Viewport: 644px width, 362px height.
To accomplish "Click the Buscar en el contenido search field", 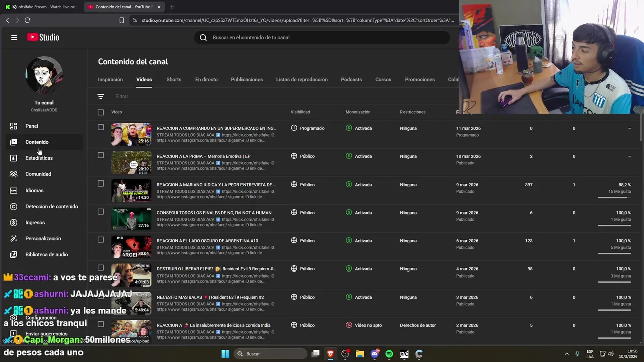I will [322, 37].
